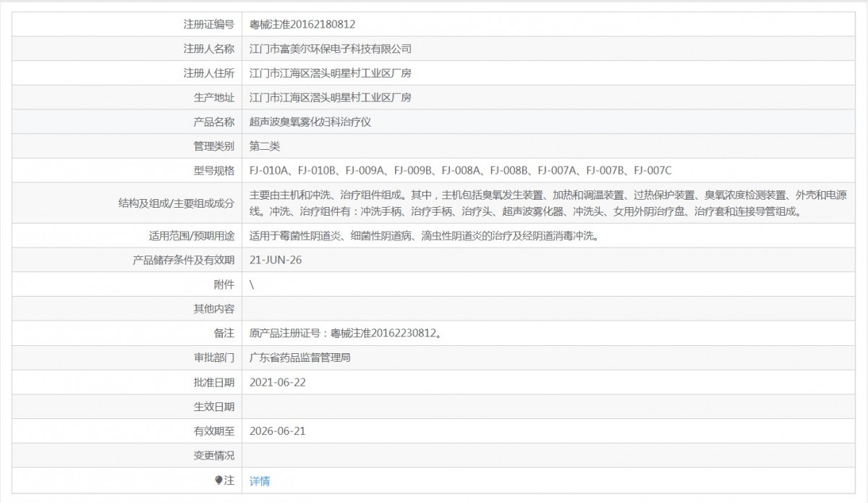Select management category value 第二类
This screenshot has height=503, width=868.
pyautogui.click(x=264, y=146)
